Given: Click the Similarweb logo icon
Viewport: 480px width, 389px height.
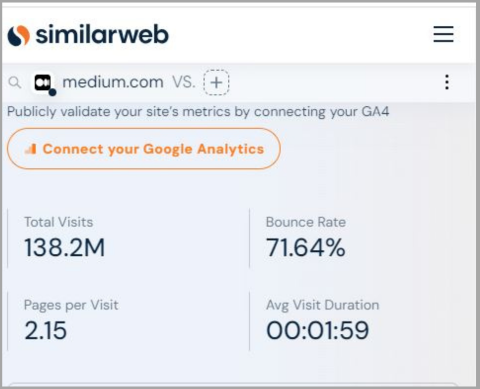Looking at the screenshot, I should point(19,35).
